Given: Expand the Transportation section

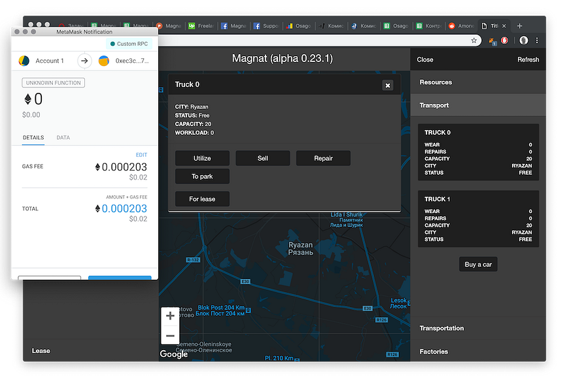Looking at the screenshot, I should (478, 328).
